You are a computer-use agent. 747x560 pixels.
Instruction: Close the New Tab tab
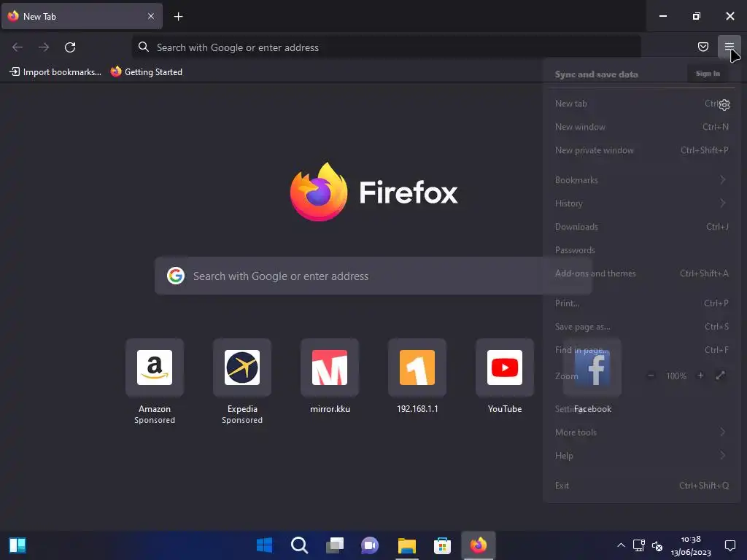coord(150,16)
